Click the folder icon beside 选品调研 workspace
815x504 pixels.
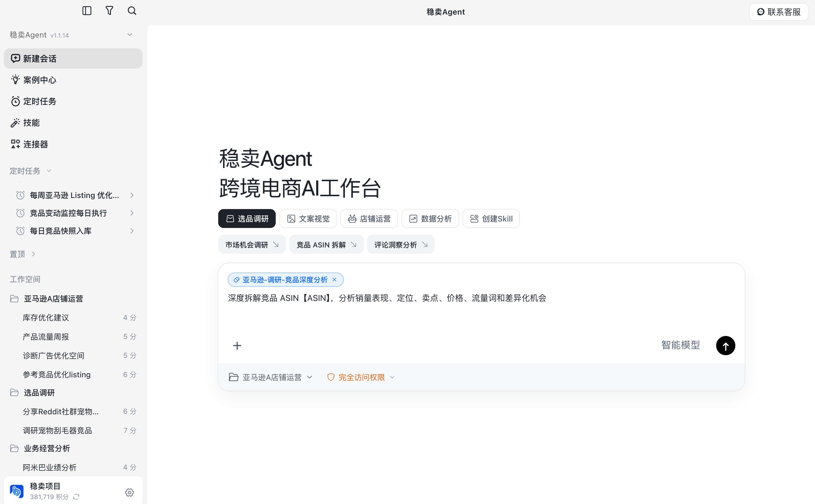click(14, 392)
